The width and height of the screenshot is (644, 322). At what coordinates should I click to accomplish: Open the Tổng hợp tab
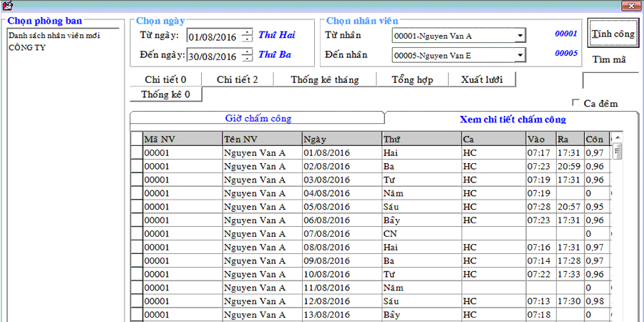(x=412, y=79)
